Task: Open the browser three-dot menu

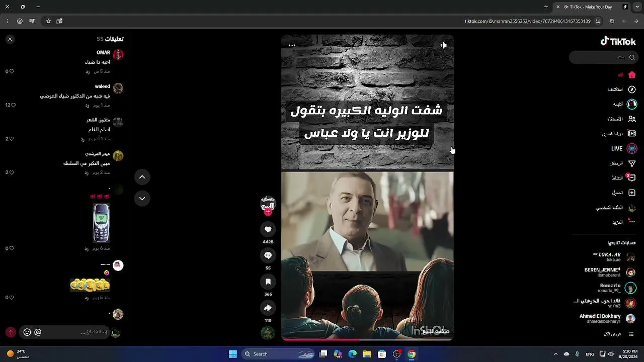Action: (x=8, y=21)
